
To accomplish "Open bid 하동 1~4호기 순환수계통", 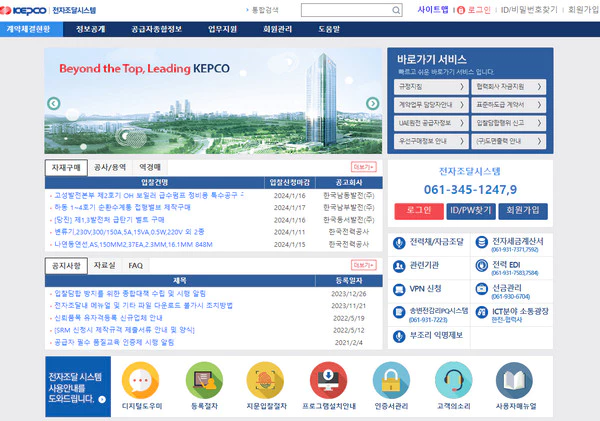I will tap(122, 207).
